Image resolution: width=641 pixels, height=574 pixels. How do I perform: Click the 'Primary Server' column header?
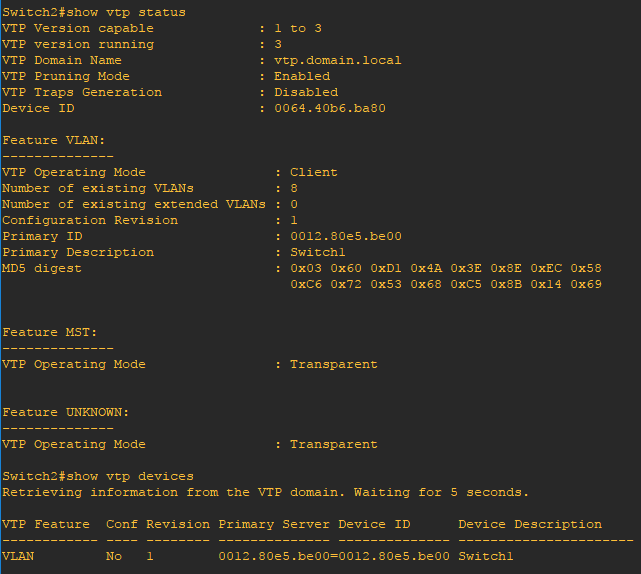pyautogui.click(x=274, y=524)
